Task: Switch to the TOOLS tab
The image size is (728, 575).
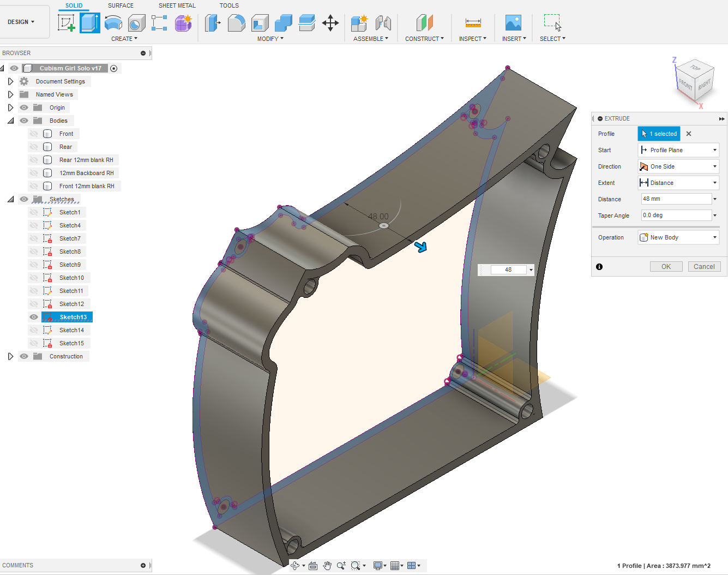Action: tap(229, 5)
